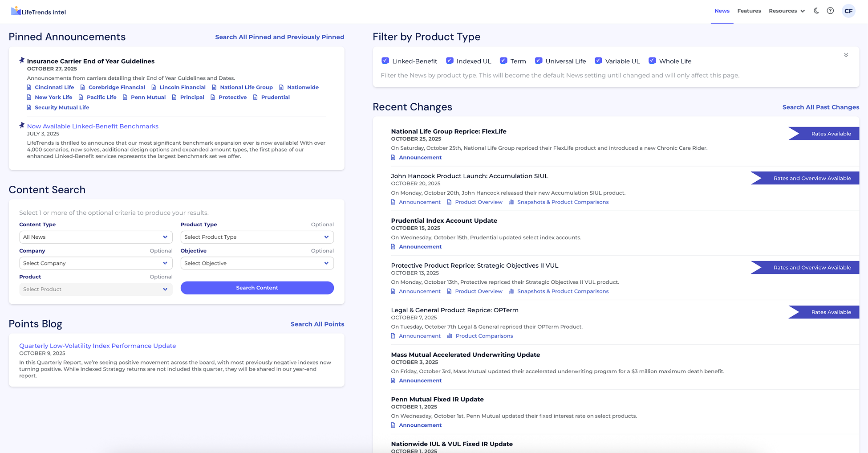Toggle dark mode moon icon
Screen dimensions: 868x453
(816, 11)
